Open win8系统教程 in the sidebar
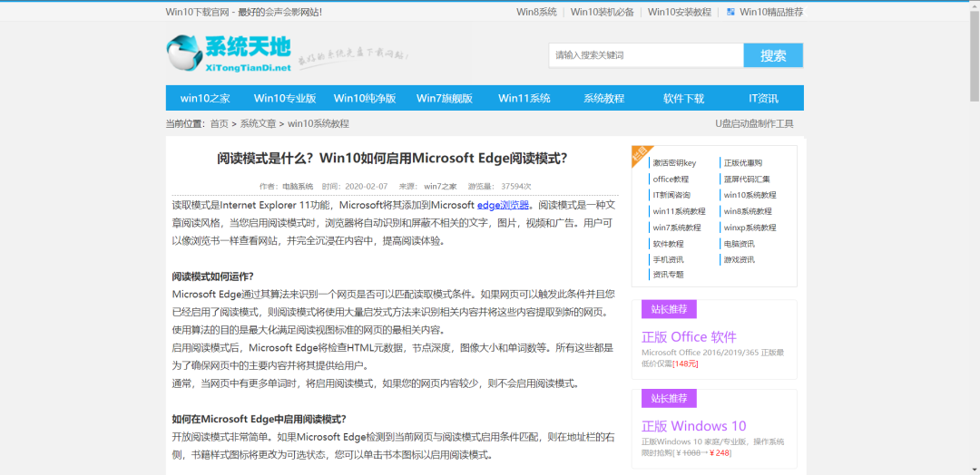The image size is (980, 475). pyautogui.click(x=748, y=211)
